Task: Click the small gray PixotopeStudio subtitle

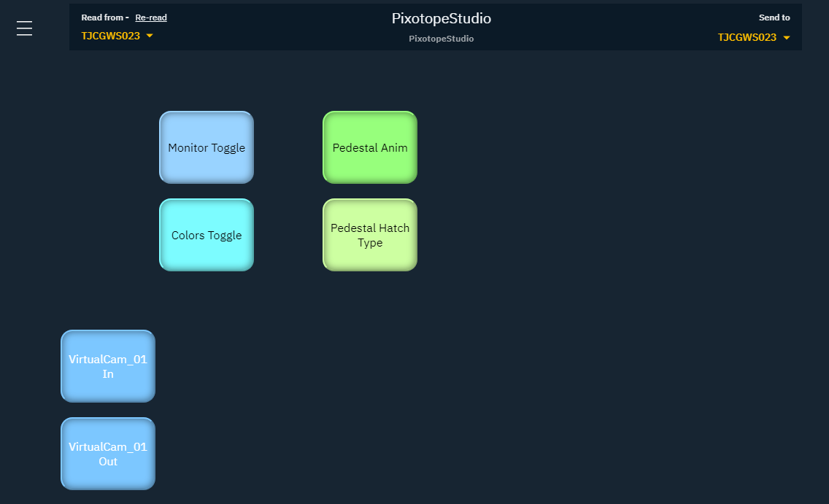Action: click(441, 39)
